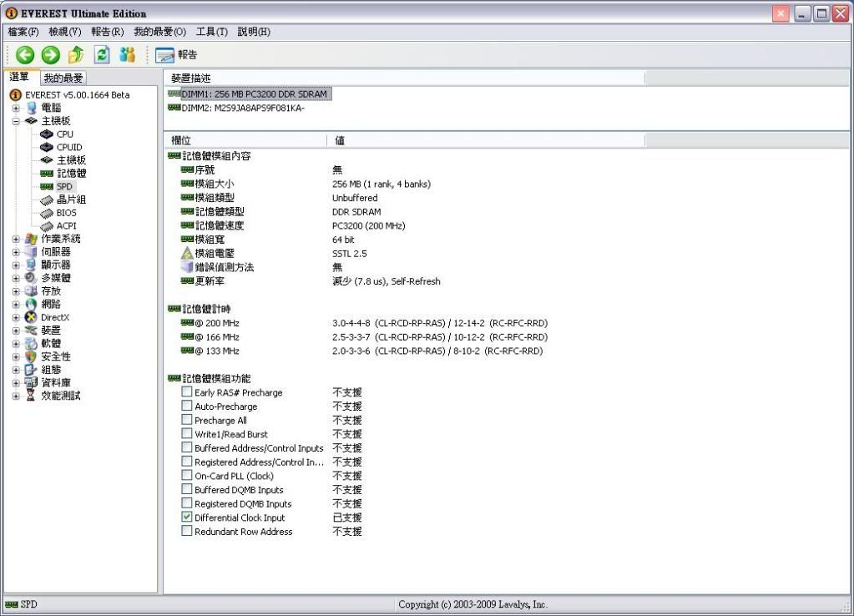Open the ACPI tree item

click(58, 225)
